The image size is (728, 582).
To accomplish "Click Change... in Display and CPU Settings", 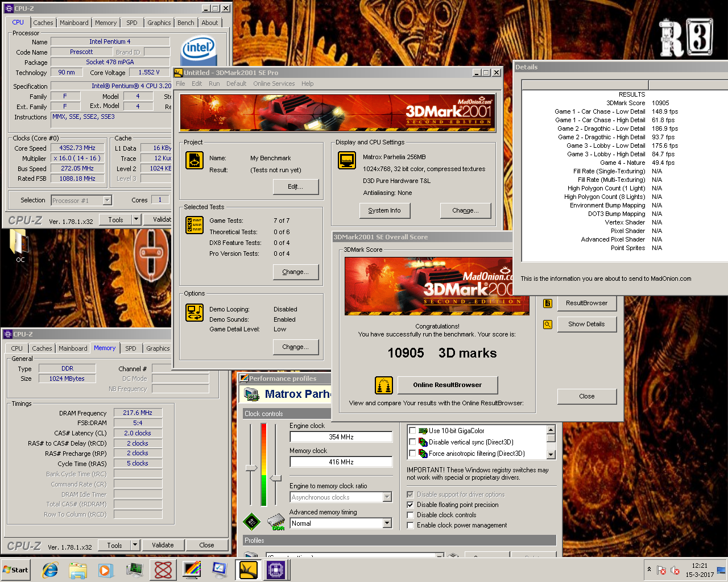I will 465,210.
